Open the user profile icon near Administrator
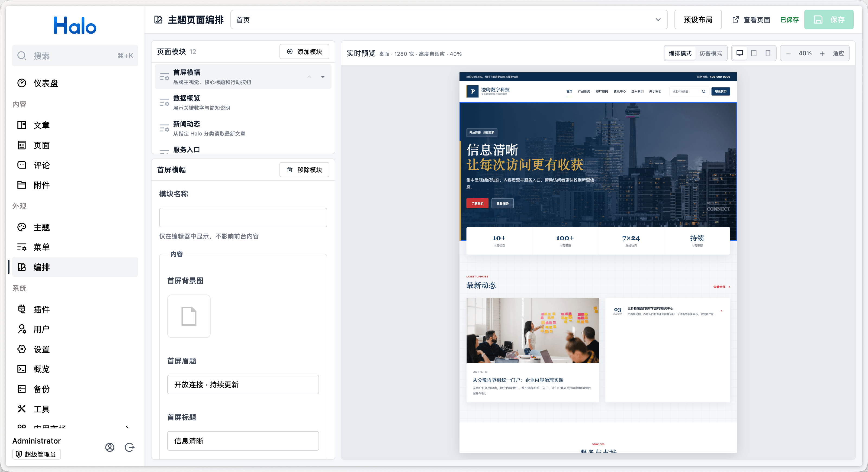 click(110, 447)
